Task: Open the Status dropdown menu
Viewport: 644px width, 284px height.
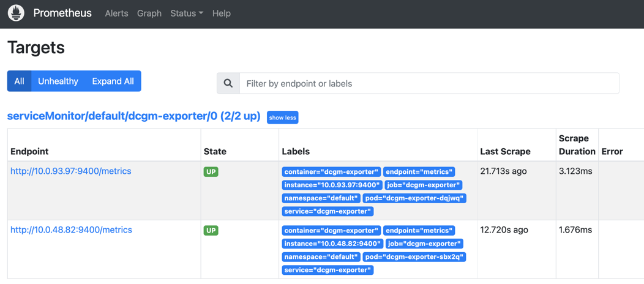Action: click(x=187, y=13)
